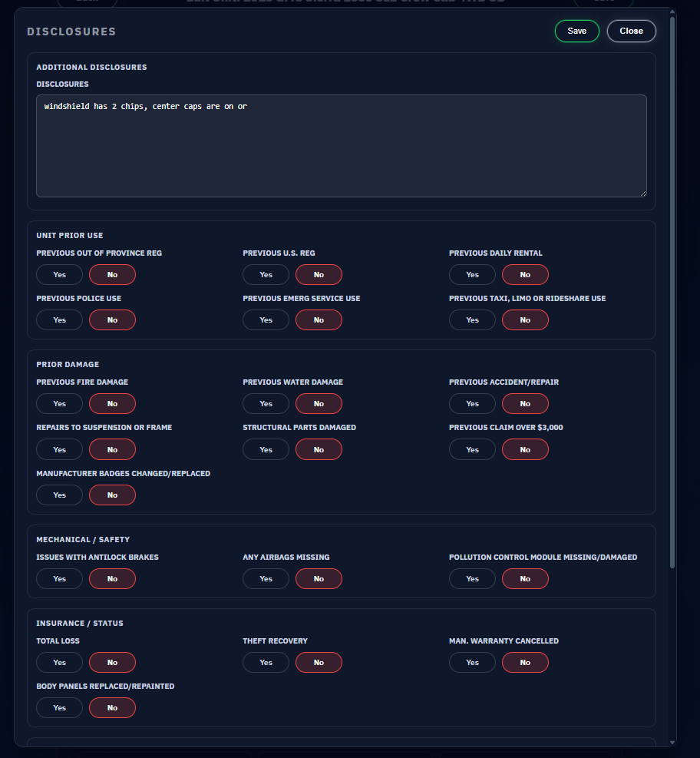Screen dimensions: 700x758
Task: Toggle Yes on Previous Emerg Service Use
Action: click(x=266, y=319)
